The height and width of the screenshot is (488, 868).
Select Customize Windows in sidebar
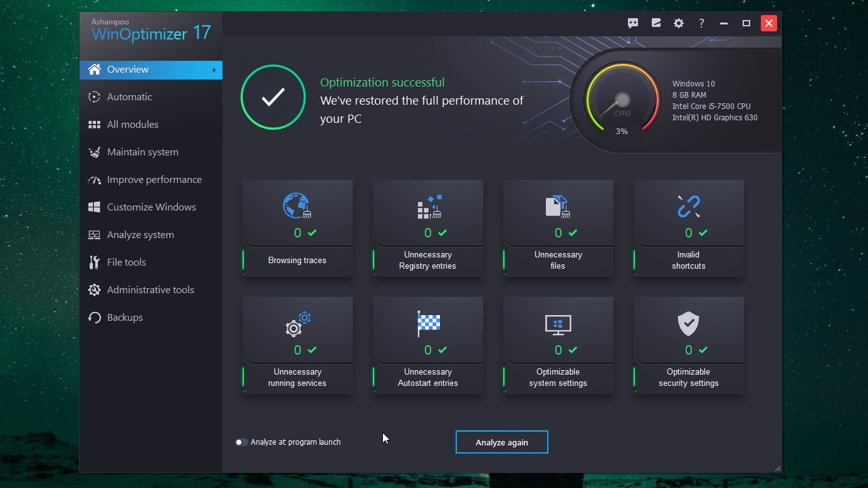coord(151,207)
